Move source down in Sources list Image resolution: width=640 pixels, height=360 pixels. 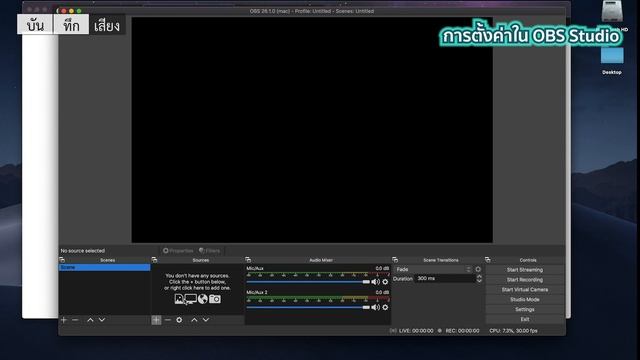[x=206, y=320]
